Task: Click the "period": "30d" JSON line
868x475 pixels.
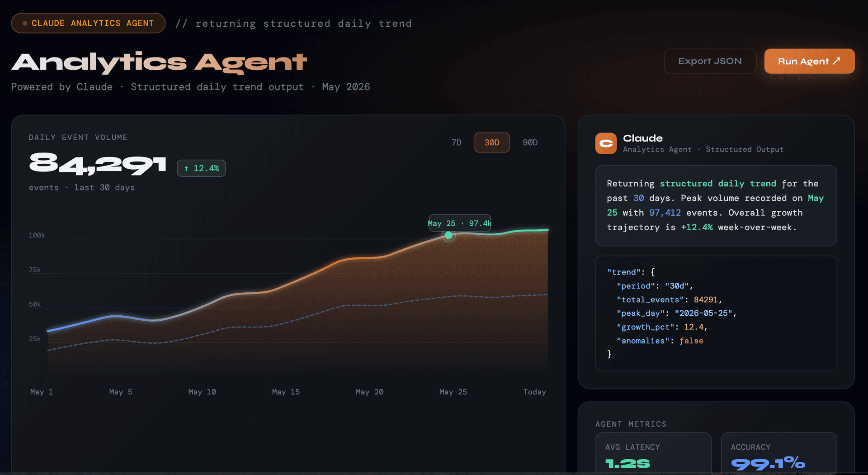Action: click(655, 286)
